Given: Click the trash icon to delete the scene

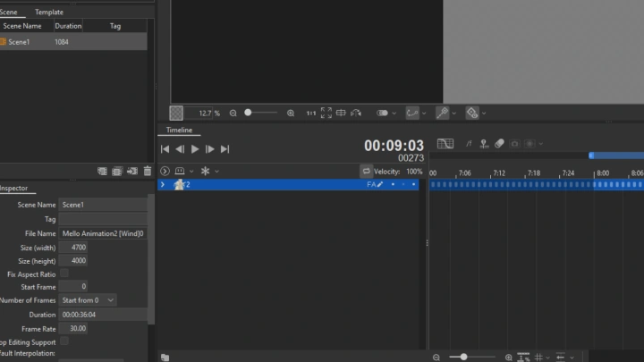Looking at the screenshot, I should point(148,171).
